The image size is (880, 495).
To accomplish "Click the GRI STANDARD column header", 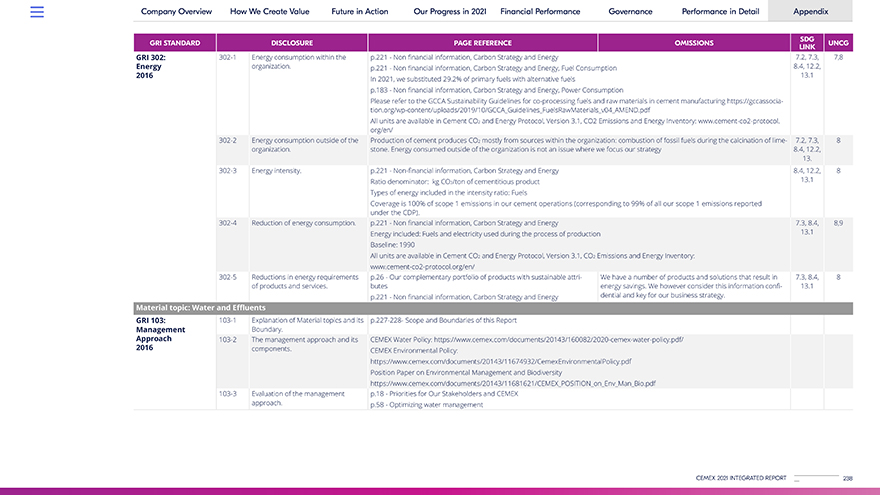I will pyautogui.click(x=175, y=43).
